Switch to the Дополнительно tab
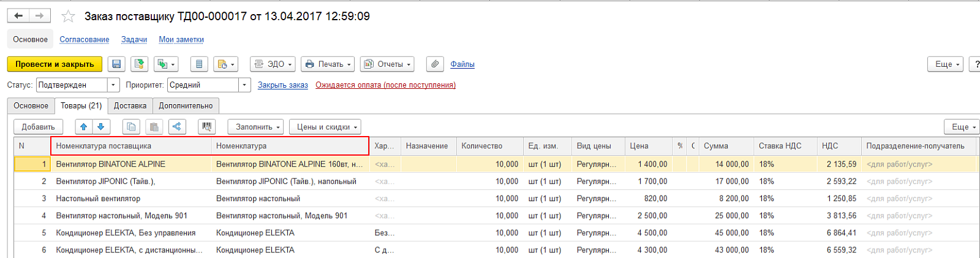Image resolution: width=980 pixels, height=258 pixels. (186, 105)
